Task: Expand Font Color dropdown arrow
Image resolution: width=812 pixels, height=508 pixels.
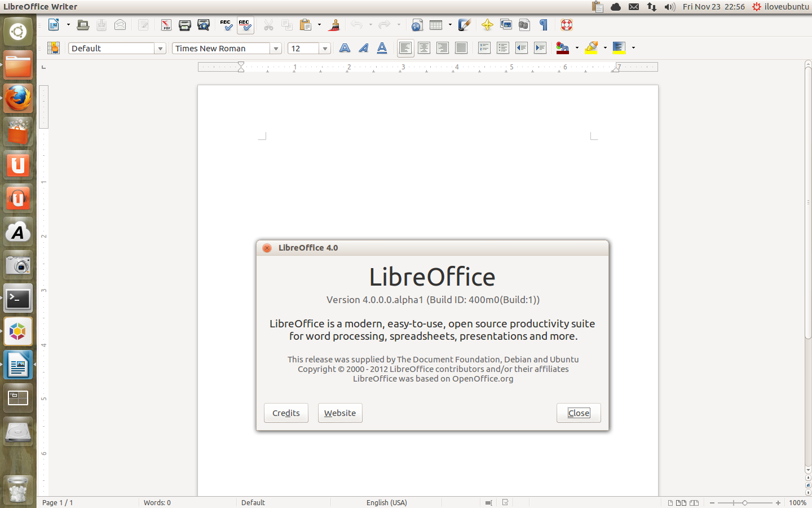Action: point(577,48)
